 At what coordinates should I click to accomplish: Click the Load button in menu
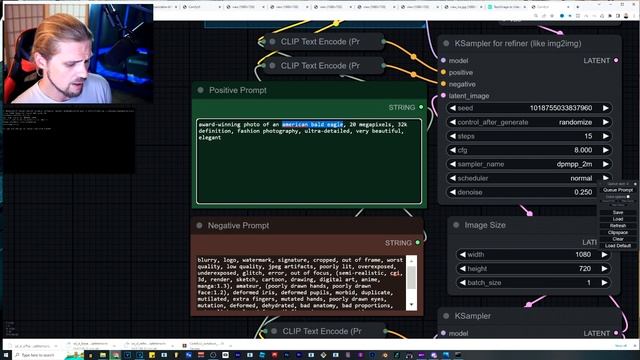pyautogui.click(x=618, y=219)
